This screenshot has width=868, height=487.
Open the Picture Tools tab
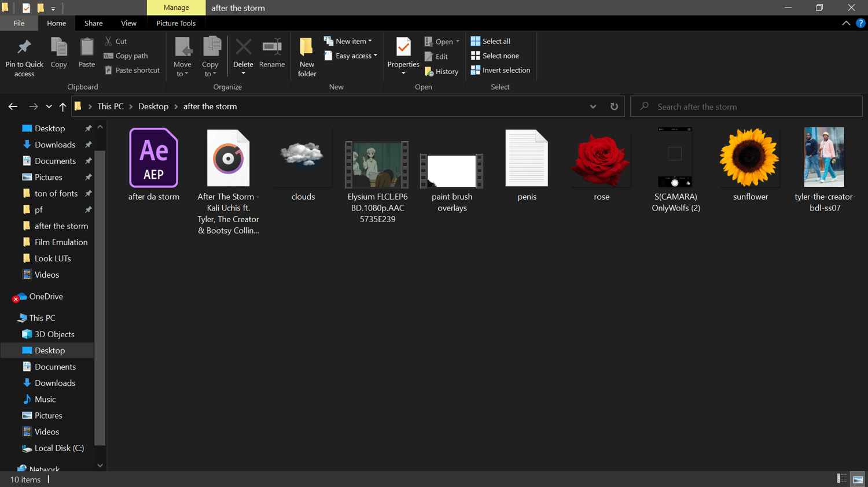176,23
